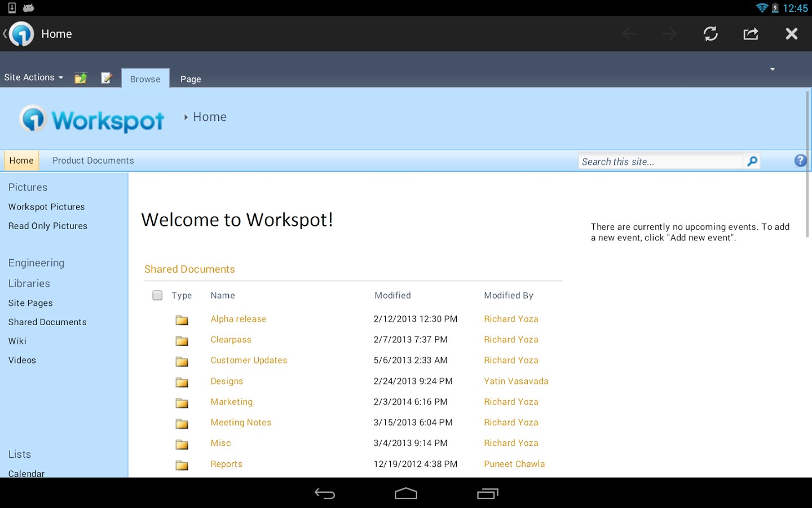Sort by the Name column header
Screen dimensions: 812x508
click(223, 295)
